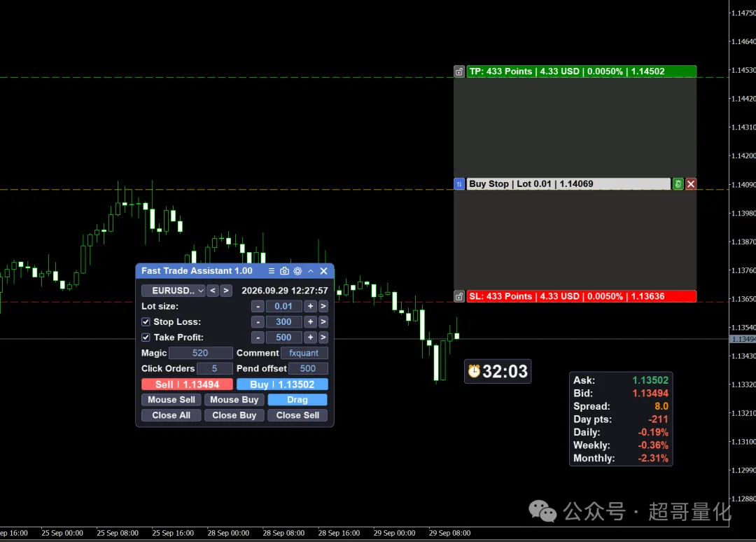
Task: Decrease Stop Loss points with minus
Action: [x=258, y=321]
